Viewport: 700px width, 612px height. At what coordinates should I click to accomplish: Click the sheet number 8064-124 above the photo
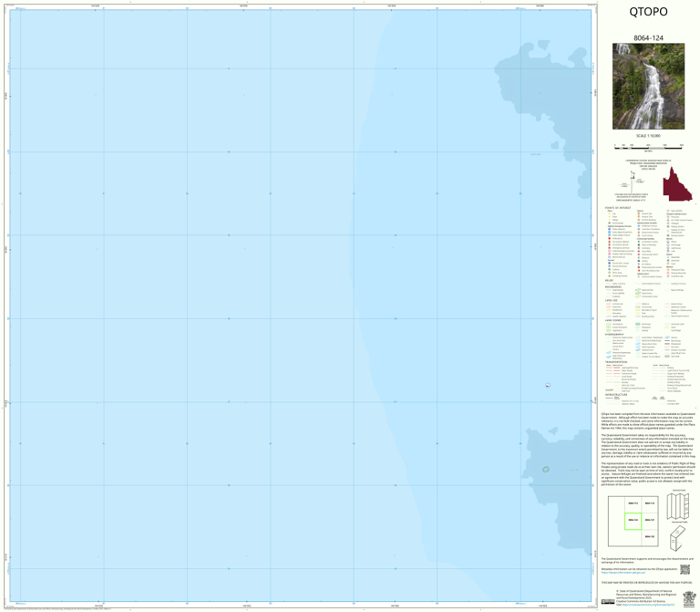point(648,38)
